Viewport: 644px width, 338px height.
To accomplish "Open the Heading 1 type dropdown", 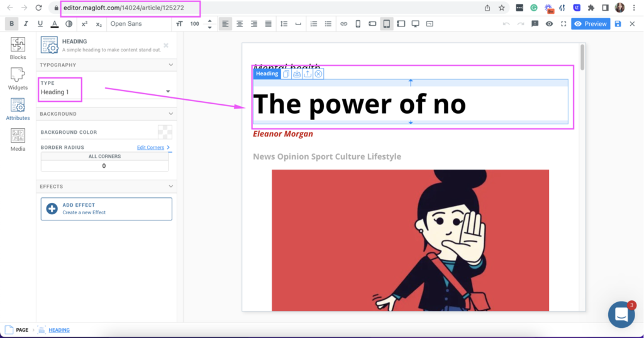I will [106, 92].
